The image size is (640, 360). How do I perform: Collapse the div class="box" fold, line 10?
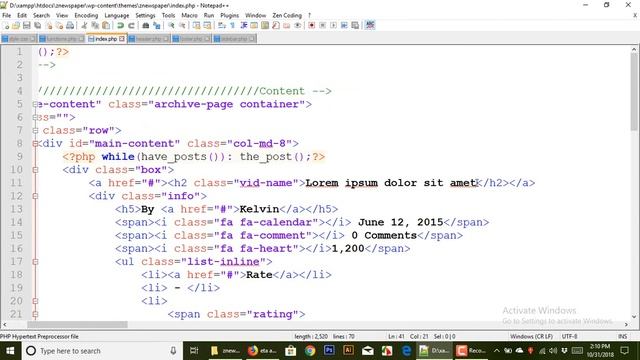36,170
